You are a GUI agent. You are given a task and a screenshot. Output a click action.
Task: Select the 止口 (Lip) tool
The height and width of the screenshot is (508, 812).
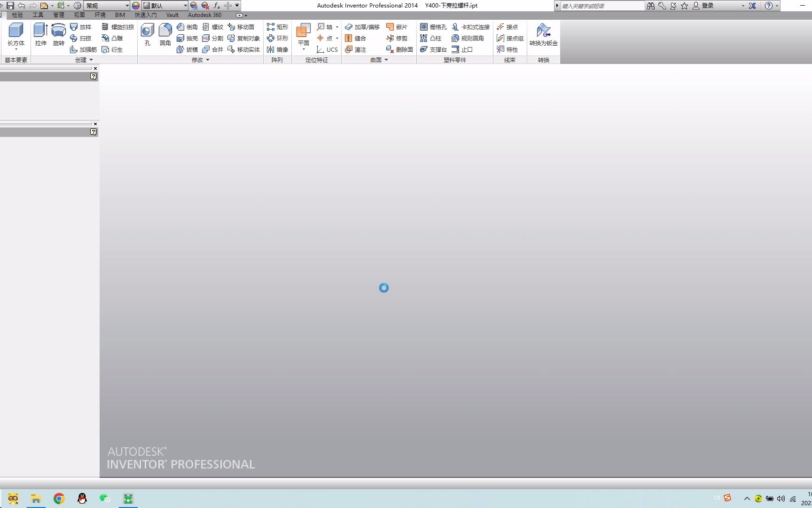(x=462, y=49)
